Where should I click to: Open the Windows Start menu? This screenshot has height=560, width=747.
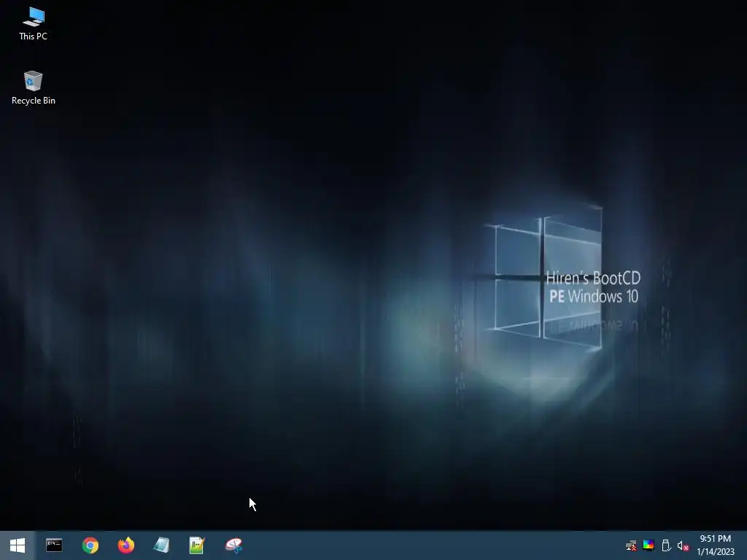(18, 545)
